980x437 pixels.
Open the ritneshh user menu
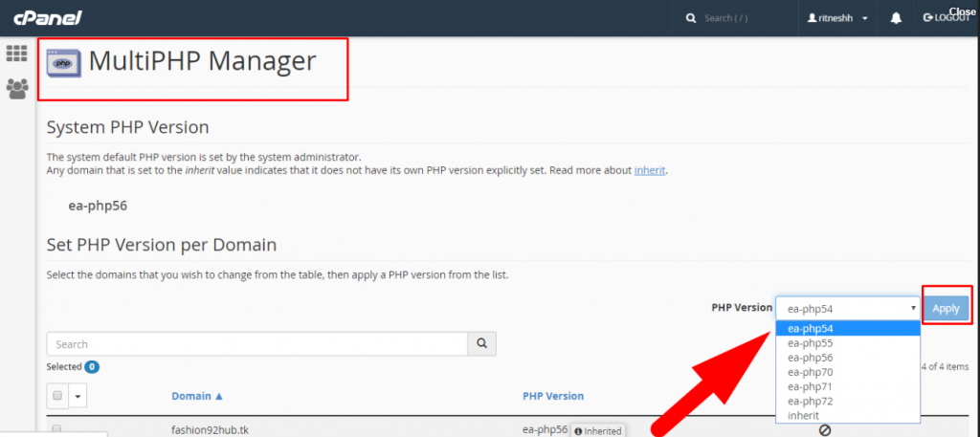838,18
